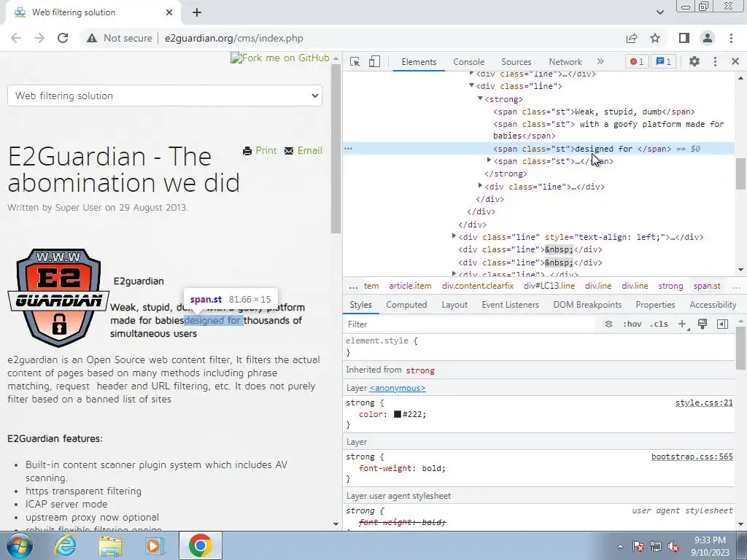Screen dimensions: 747x560
Task: Show more DevTools tabs chevron
Action: coord(600,61)
